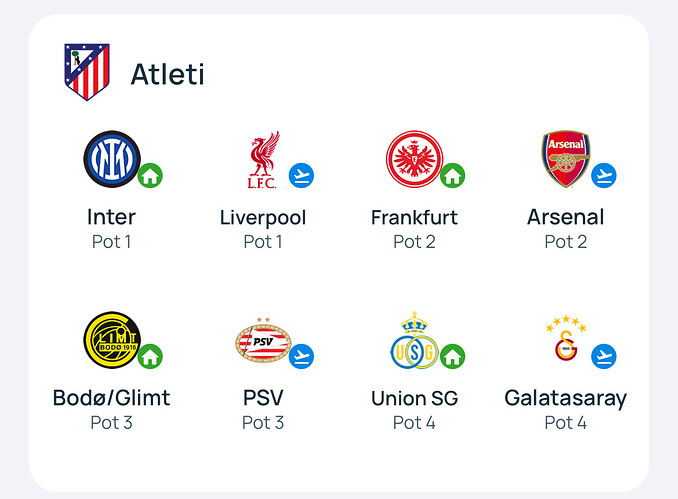Click Pot 3 label under PSV

coord(263,422)
